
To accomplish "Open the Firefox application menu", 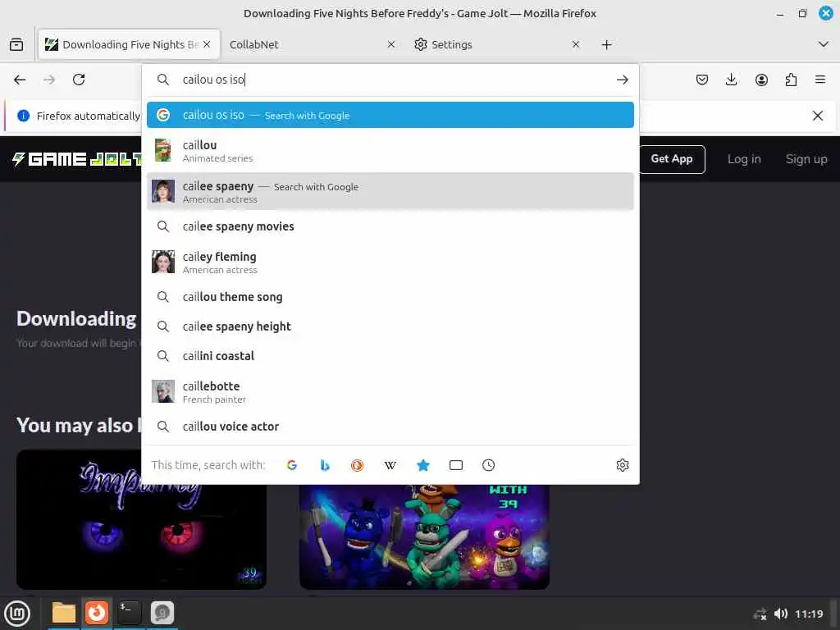I will coord(820,80).
